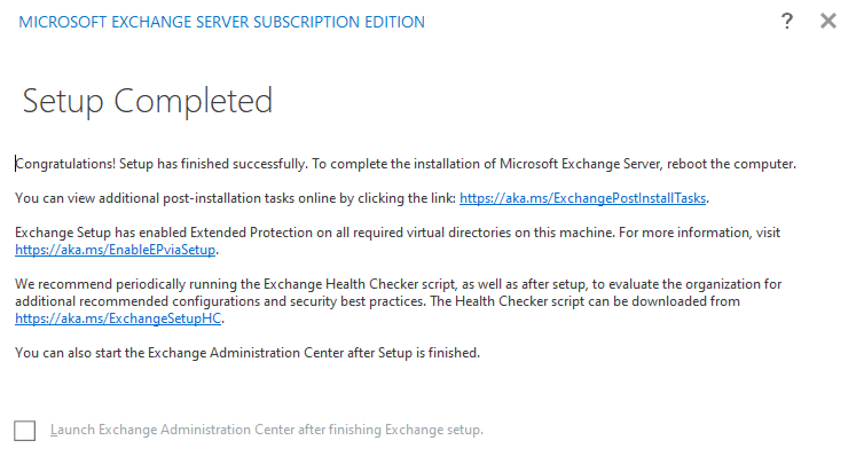Open the ExchangePostInstallTasks link

582,198
